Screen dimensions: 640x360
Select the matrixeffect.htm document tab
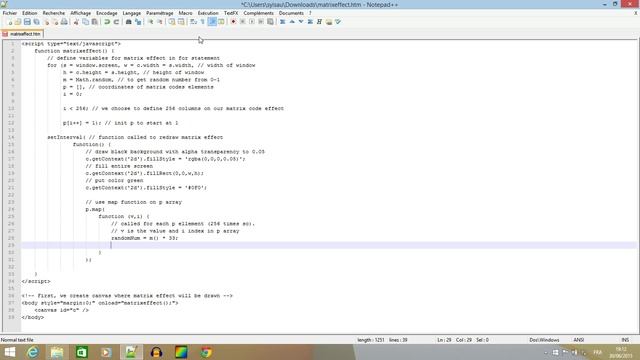22,34
